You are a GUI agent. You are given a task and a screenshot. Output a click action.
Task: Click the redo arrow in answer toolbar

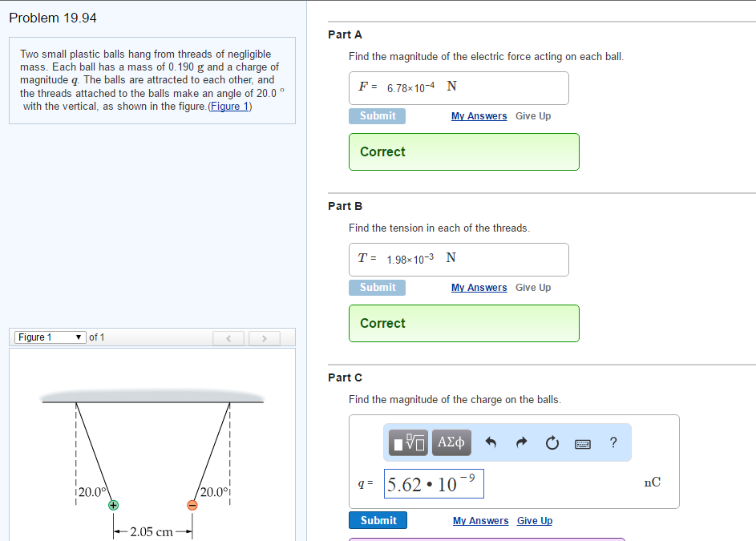tap(521, 442)
